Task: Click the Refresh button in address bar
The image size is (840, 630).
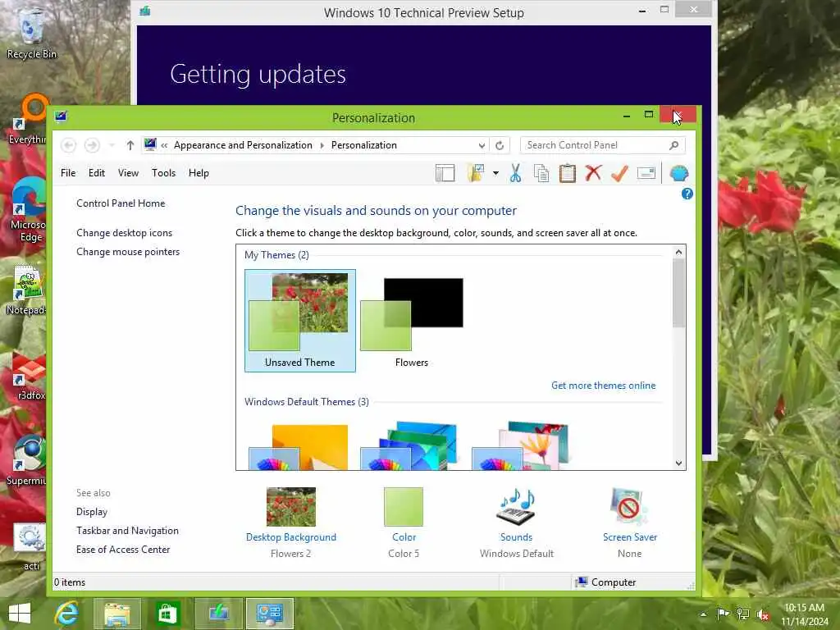Action: 500,145
